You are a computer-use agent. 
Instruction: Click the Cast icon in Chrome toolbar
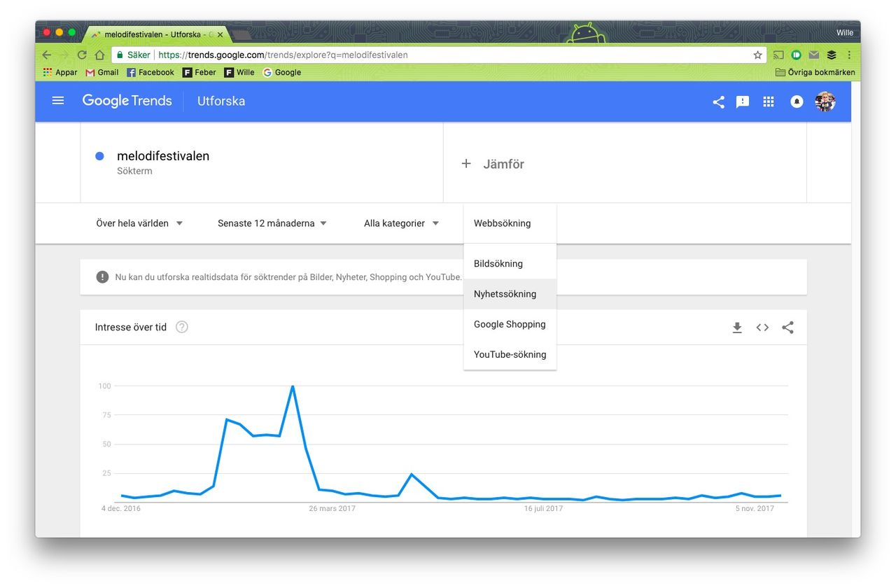point(779,55)
